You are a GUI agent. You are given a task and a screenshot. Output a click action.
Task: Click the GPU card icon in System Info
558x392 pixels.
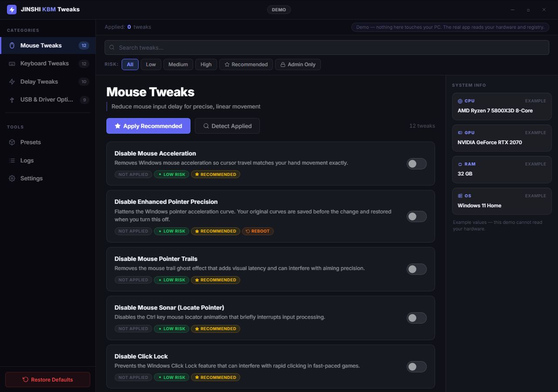pos(460,133)
